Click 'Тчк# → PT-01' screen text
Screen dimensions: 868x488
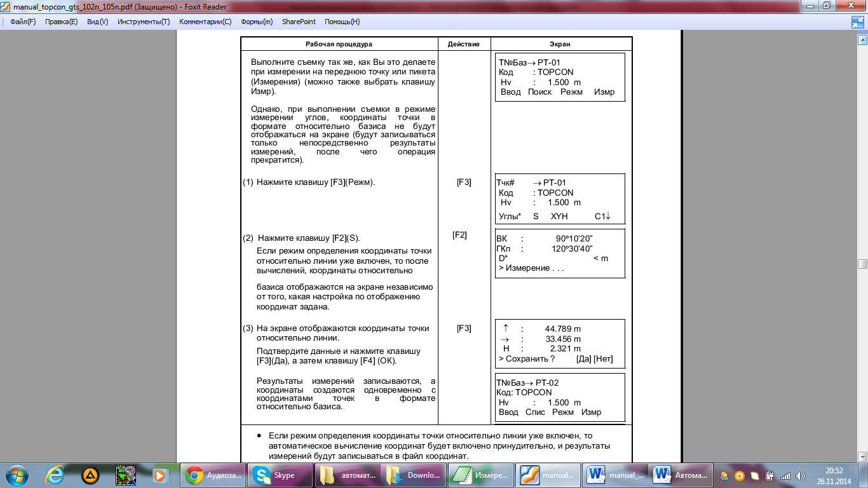[532, 183]
